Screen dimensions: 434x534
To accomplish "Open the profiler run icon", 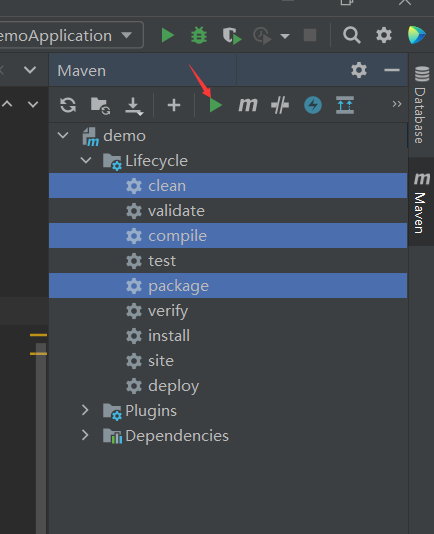I will 263,36.
